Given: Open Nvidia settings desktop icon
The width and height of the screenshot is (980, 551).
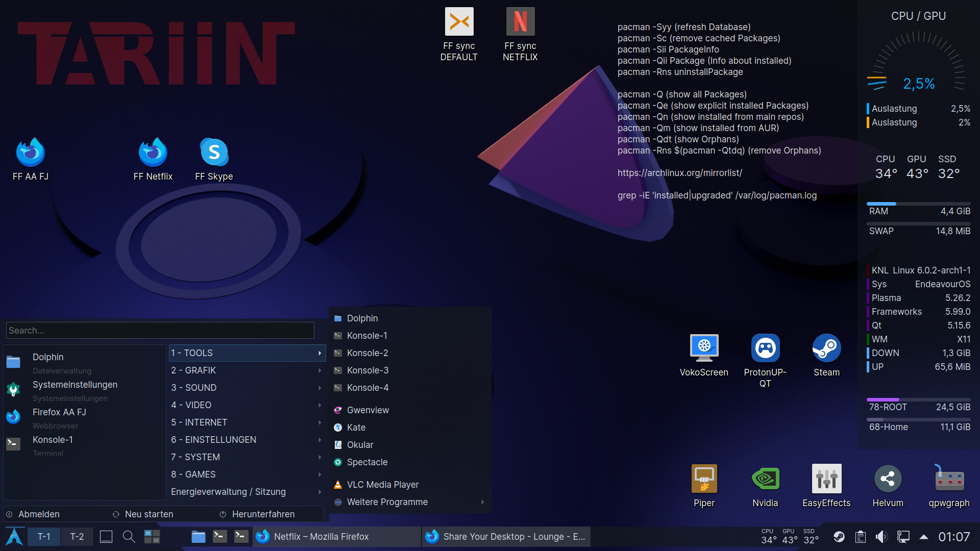Looking at the screenshot, I should [x=765, y=486].
